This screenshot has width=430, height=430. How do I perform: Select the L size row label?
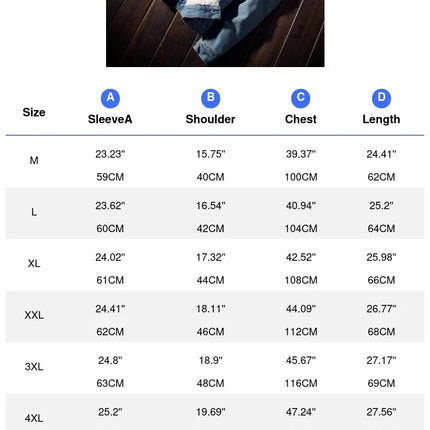34,212
